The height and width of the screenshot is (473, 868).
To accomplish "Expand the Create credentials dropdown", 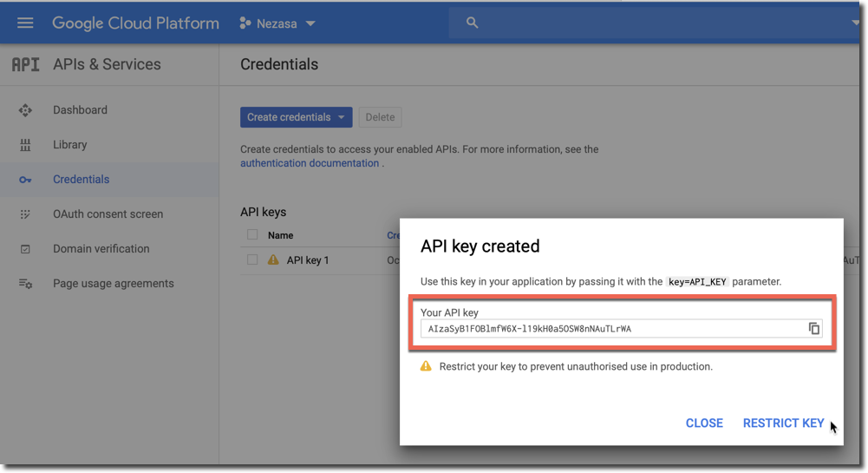I will pos(297,117).
